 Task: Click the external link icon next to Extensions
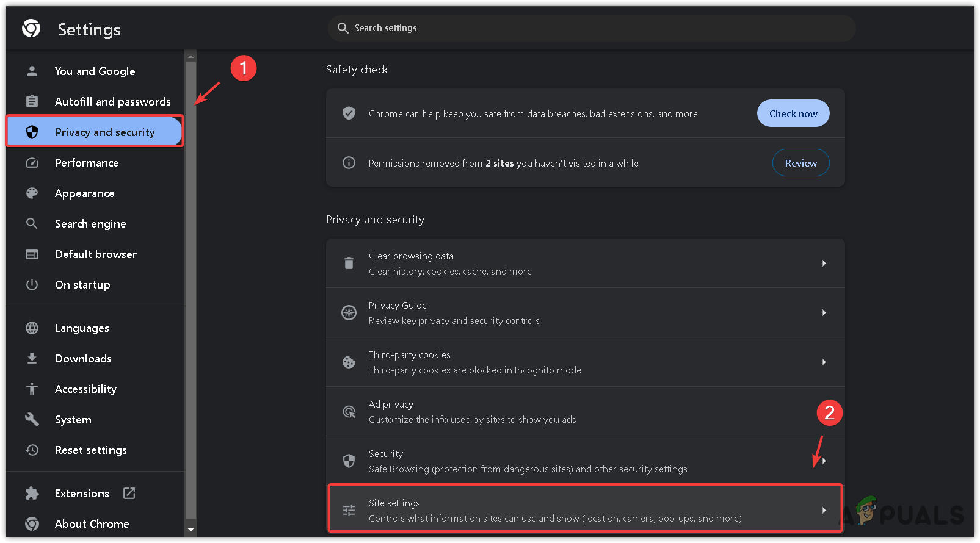pyautogui.click(x=129, y=493)
